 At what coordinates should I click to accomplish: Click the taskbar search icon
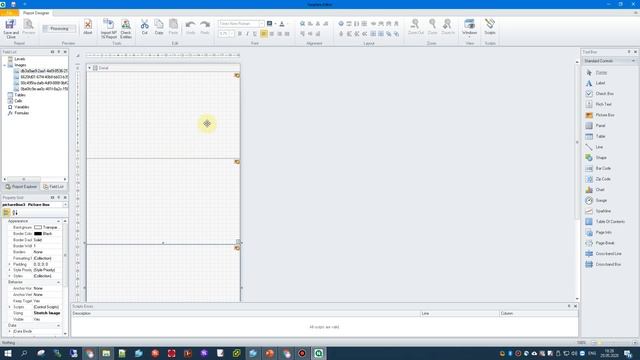(x=24, y=353)
